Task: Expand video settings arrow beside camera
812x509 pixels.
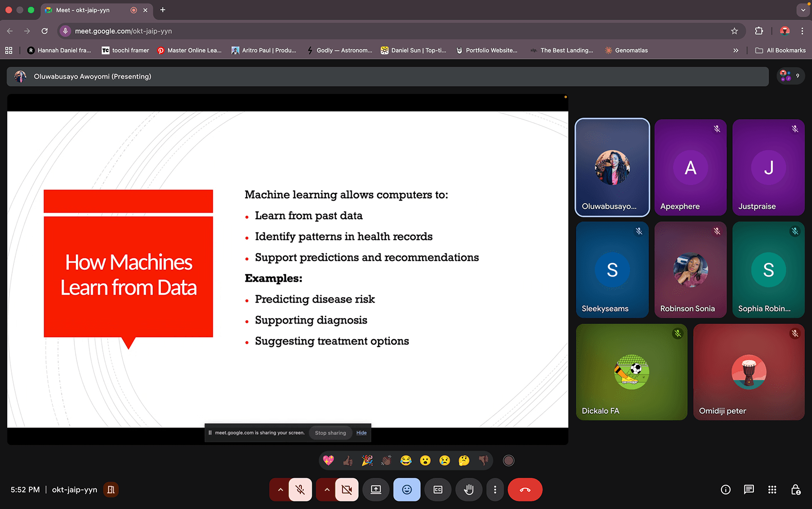Action: (327, 489)
